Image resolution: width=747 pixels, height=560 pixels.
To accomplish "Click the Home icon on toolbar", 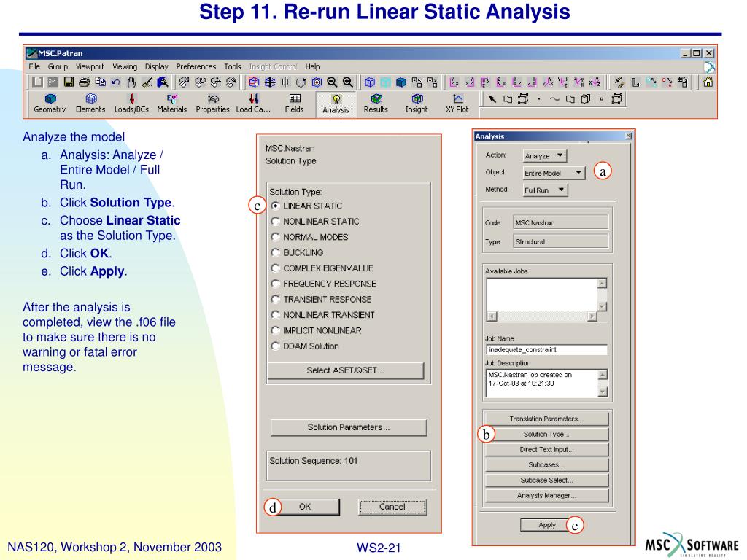I will (x=708, y=82).
